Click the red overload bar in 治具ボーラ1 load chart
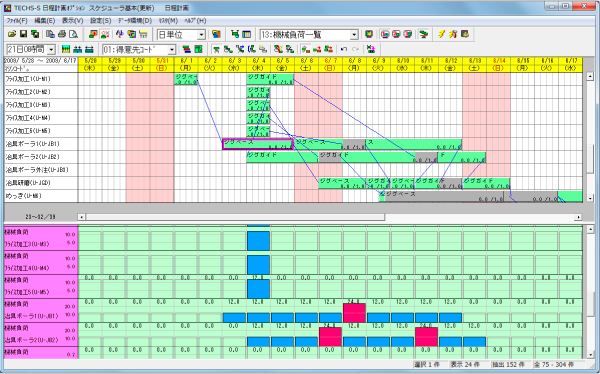This screenshot has width=600, height=374. pyautogui.click(x=354, y=313)
